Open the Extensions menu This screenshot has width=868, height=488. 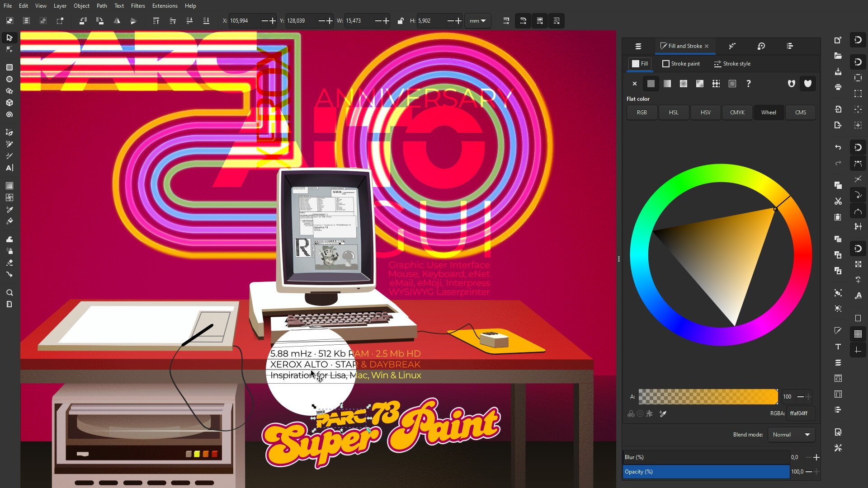point(165,6)
